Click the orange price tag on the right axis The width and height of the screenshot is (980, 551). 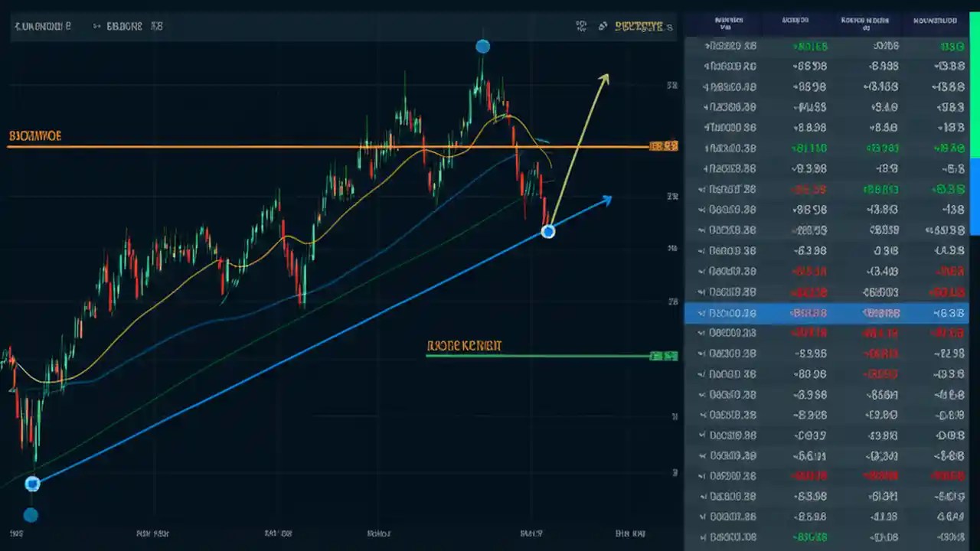[662, 146]
